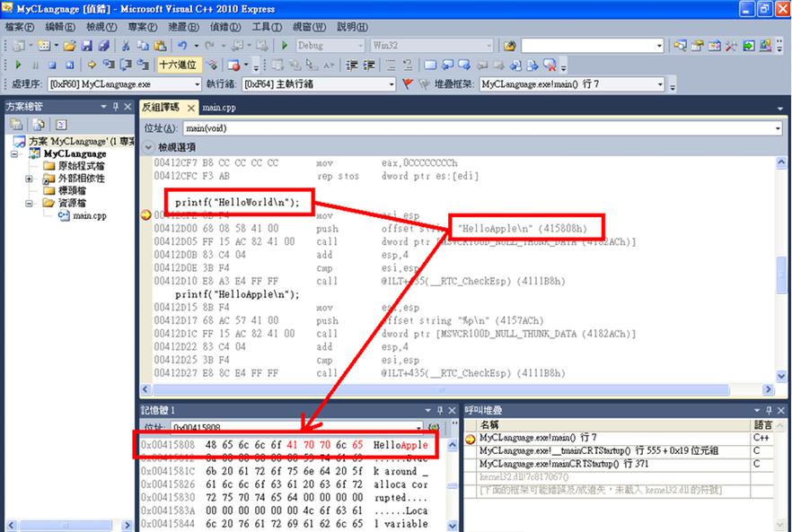
Task: Expand the 檢視選項 viewing options chevron
Action: click(x=148, y=147)
